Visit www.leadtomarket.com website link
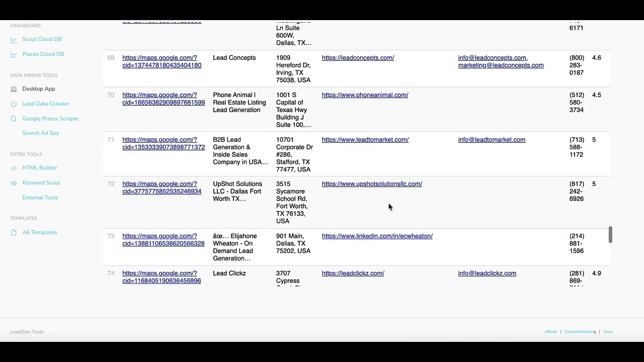 click(365, 140)
